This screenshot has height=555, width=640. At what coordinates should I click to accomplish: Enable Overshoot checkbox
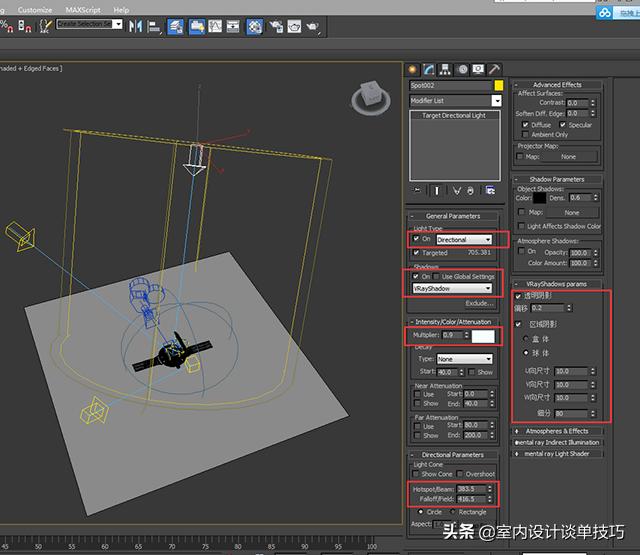tap(460, 474)
